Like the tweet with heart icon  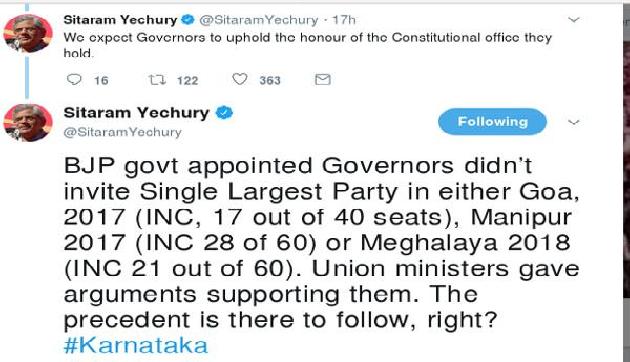[x=240, y=79]
